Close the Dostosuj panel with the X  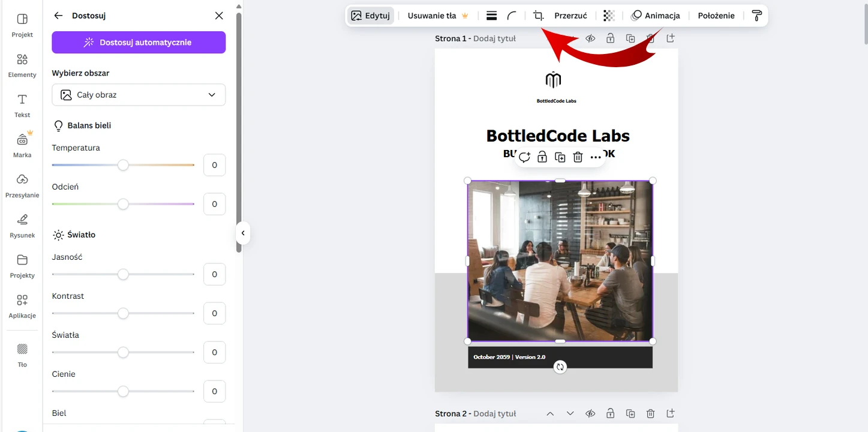[219, 16]
